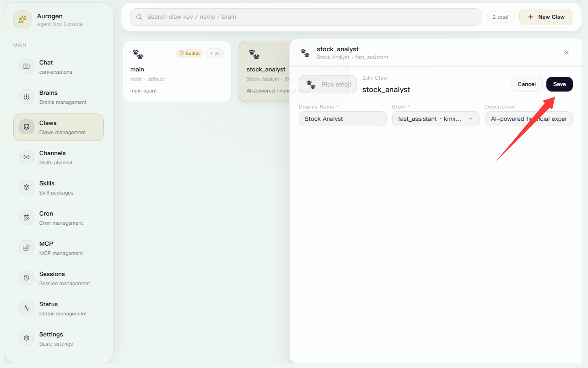Cancel editing the claw
This screenshot has width=588, height=368.
pos(527,84)
